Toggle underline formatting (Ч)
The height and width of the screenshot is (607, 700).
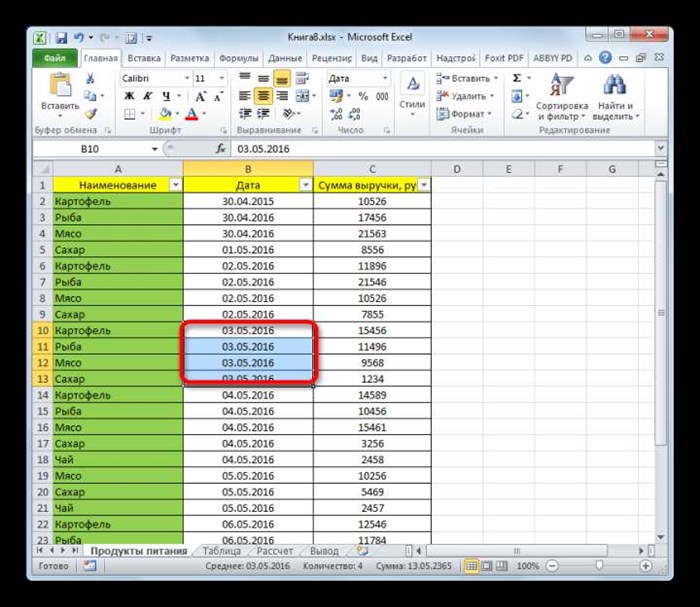point(166,96)
